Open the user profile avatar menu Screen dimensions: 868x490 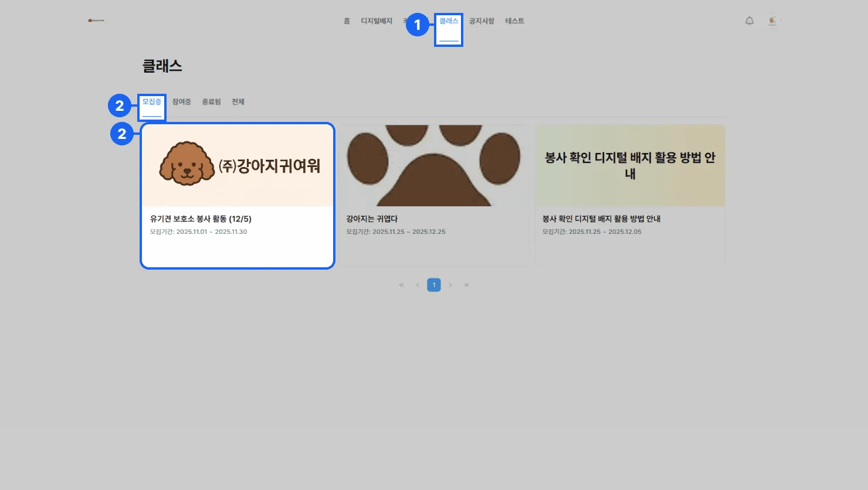(x=772, y=21)
